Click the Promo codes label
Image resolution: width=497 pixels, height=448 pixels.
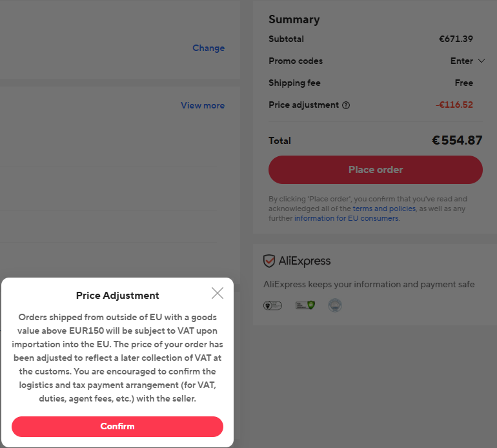click(296, 61)
